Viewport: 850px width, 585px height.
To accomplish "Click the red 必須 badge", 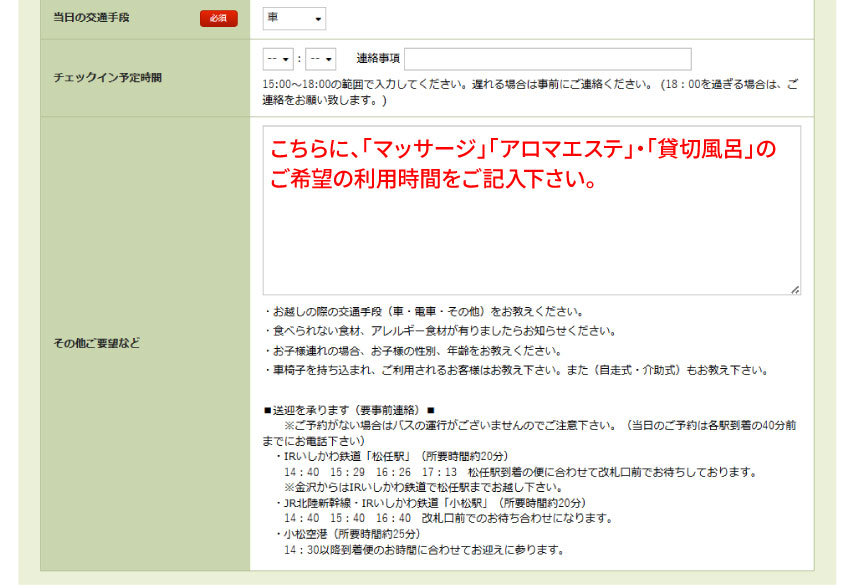I will click(x=218, y=19).
